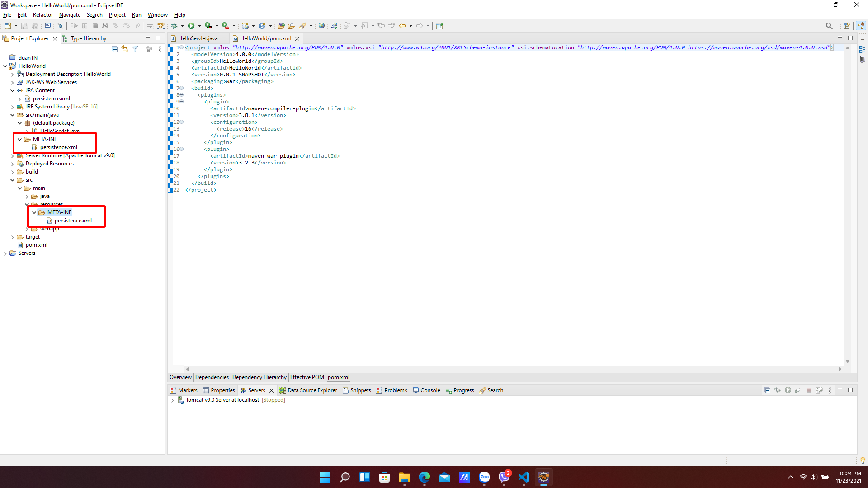868x488 pixels.
Task: Start the server from Servers view toolbar
Action: coord(788,390)
